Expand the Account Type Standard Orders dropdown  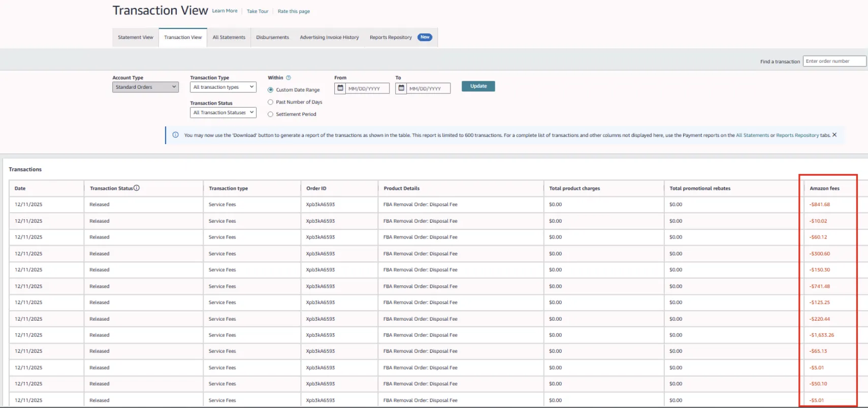coord(145,87)
